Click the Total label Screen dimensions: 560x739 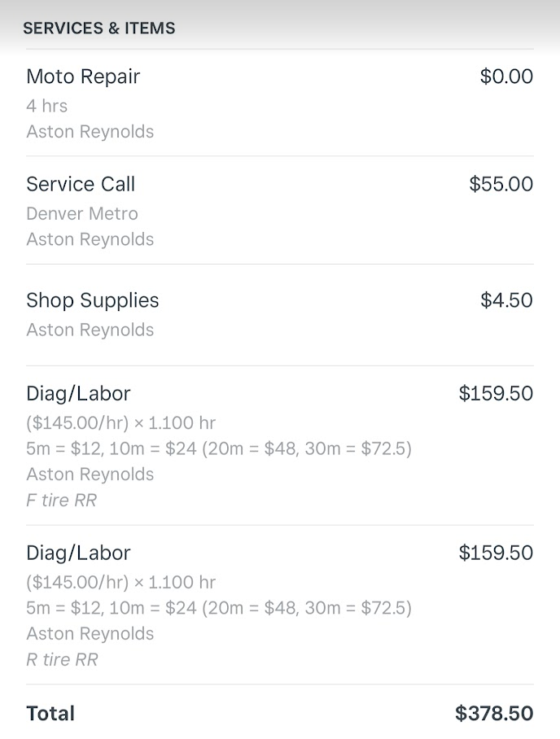pyautogui.click(x=50, y=714)
